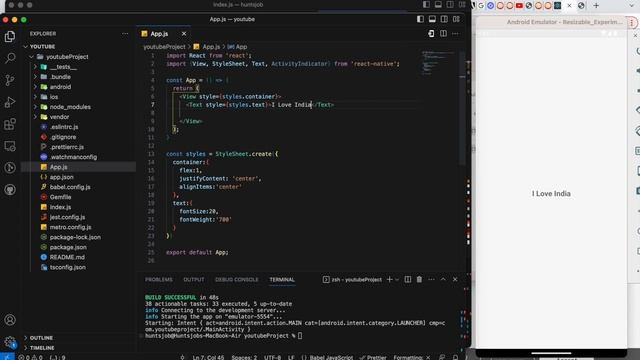The height and width of the screenshot is (360, 640).
Task: Open package-lock.json file
Action: pos(75,237)
